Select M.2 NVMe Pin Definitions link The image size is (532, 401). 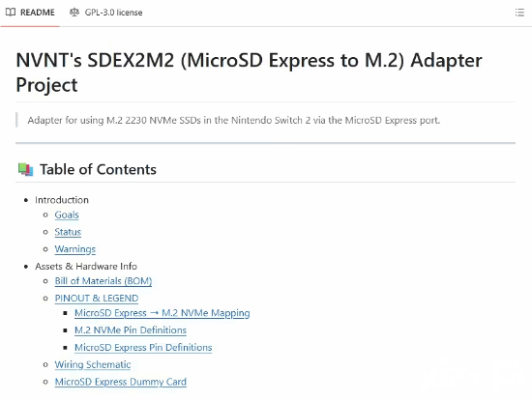point(131,330)
